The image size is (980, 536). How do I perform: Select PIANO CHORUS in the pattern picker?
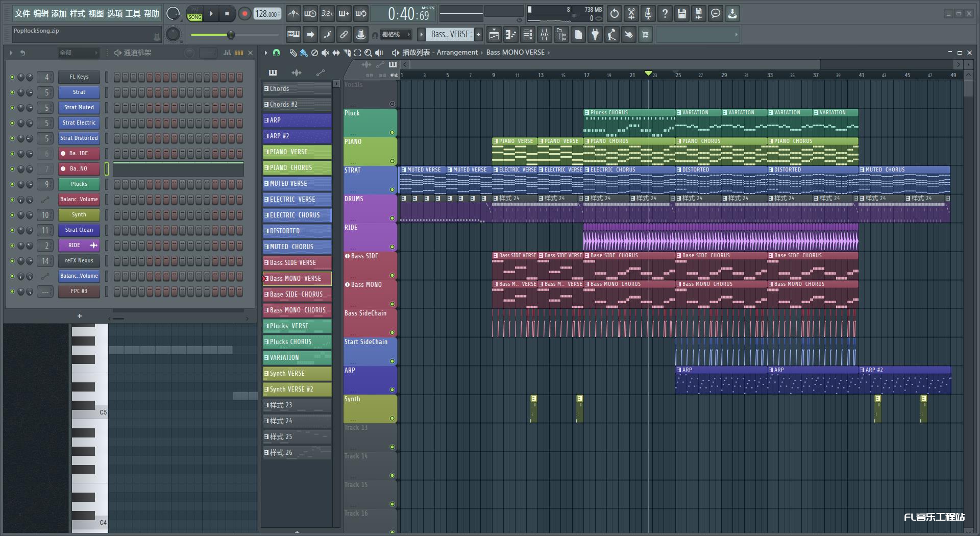coord(297,167)
